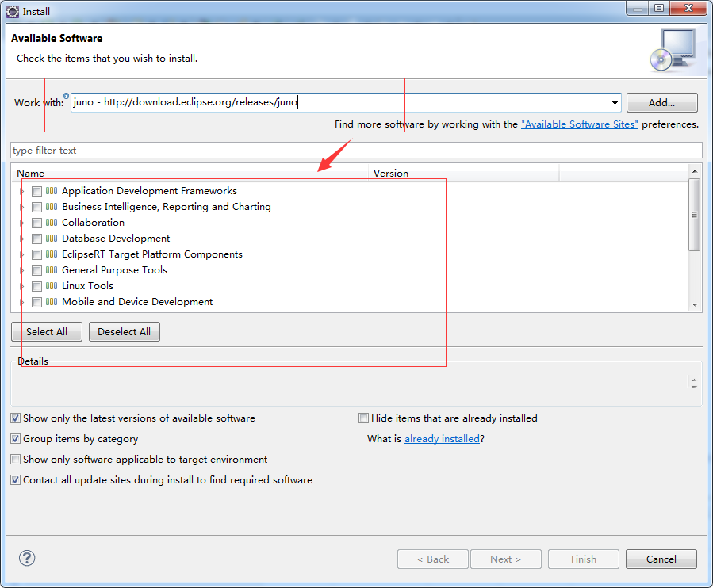Click the type filter text field
The height and width of the screenshot is (588, 713).
[357, 151]
